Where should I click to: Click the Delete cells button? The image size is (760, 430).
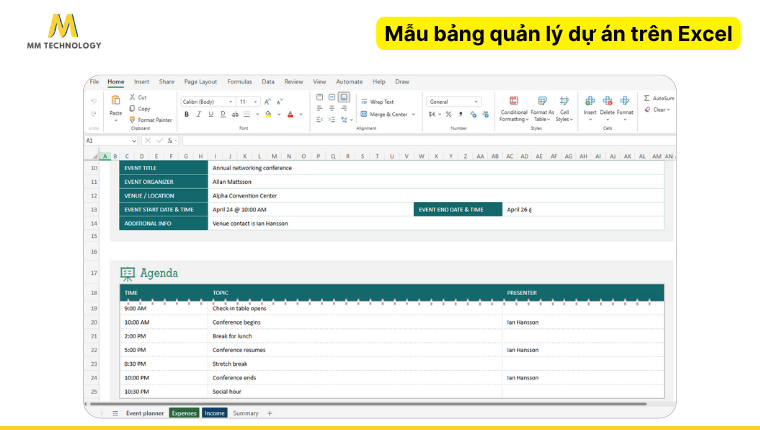click(x=607, y=106)
